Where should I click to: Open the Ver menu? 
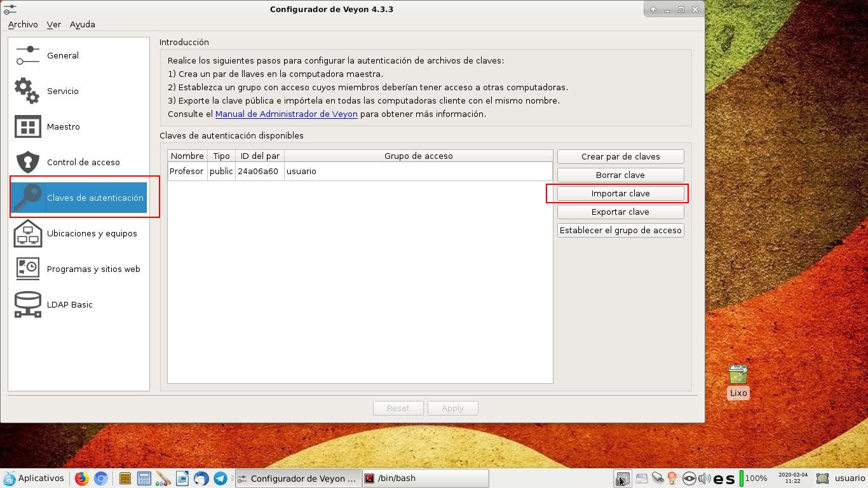click(x=54, y=24)
